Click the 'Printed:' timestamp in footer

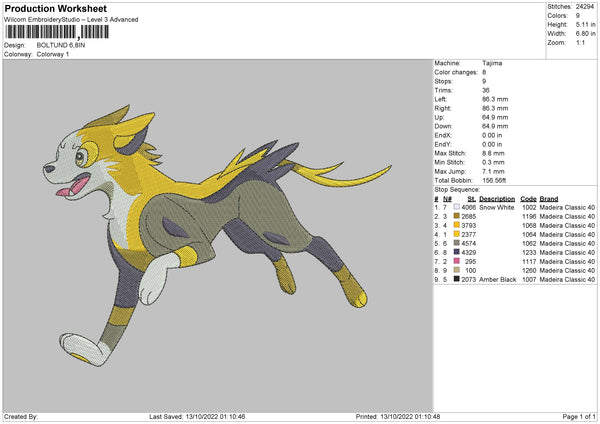[398, 416]
